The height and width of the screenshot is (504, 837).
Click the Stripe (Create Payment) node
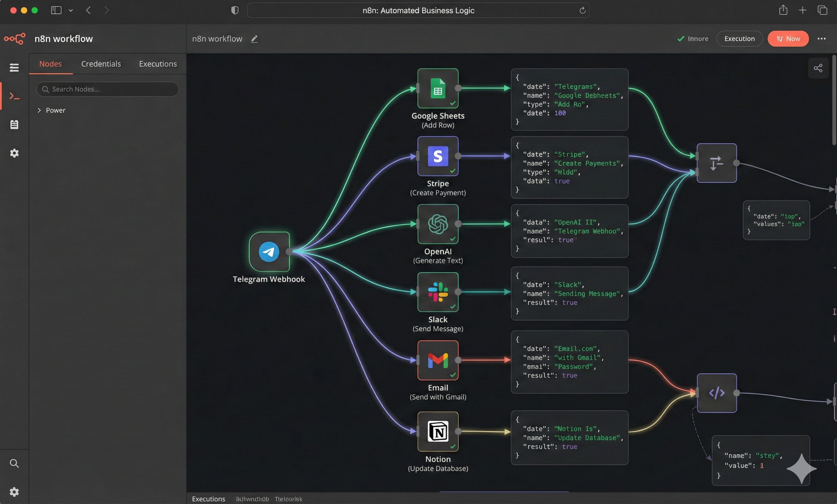point(438,156)
